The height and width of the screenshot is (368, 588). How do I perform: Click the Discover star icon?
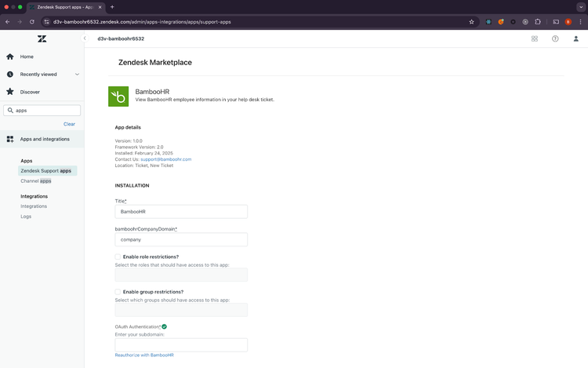click(x=10, y=92)
